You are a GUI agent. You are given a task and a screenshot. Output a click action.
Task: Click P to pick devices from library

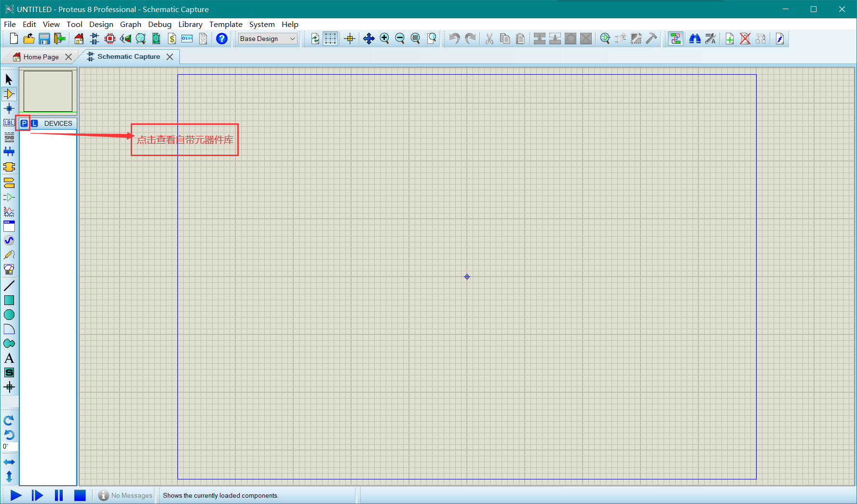(24, 123)
